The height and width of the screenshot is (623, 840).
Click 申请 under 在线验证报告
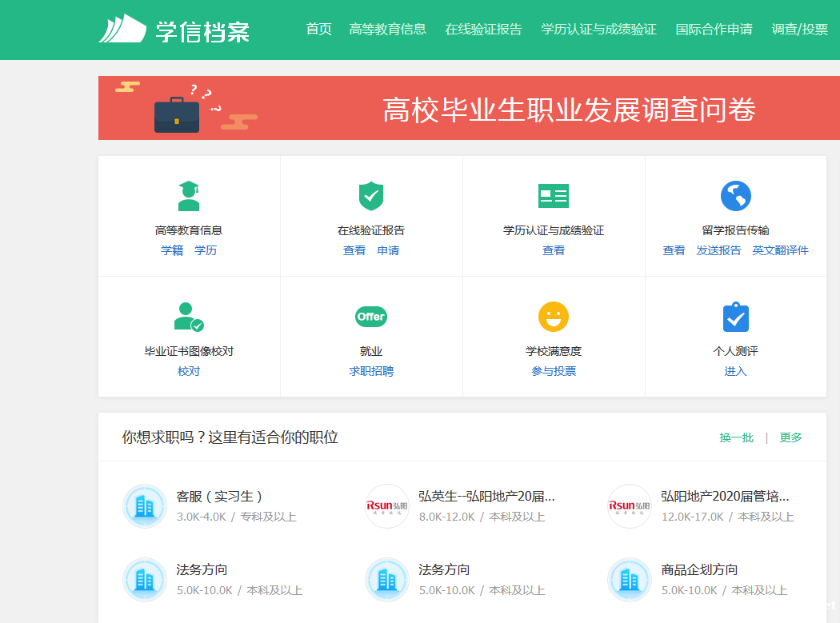coord(388,250)
